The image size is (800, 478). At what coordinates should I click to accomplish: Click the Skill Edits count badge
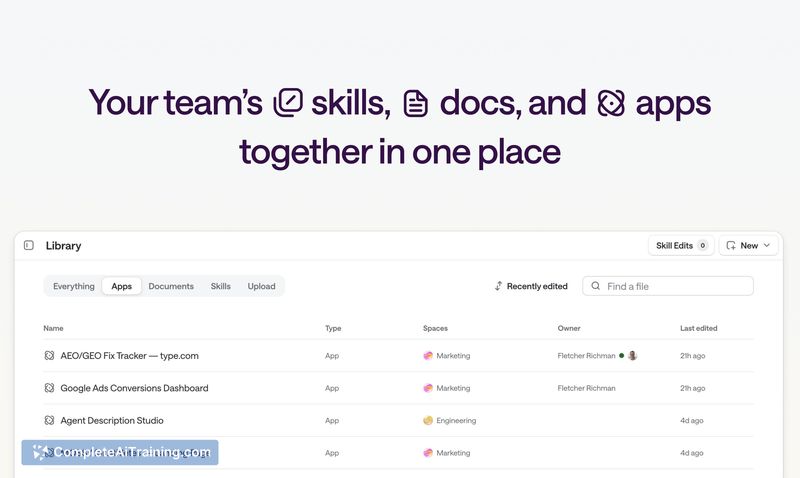point(703,245)
